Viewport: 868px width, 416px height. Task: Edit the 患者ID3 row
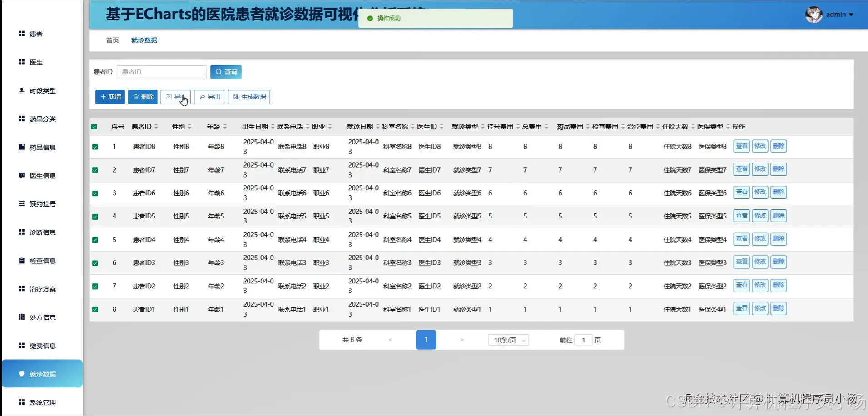coord(760,262)
